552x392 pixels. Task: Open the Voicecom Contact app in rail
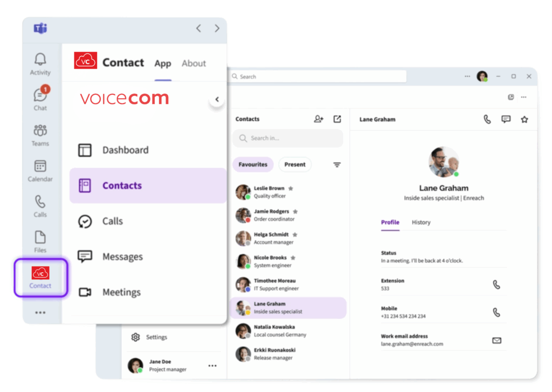click(x=40, y=278)
